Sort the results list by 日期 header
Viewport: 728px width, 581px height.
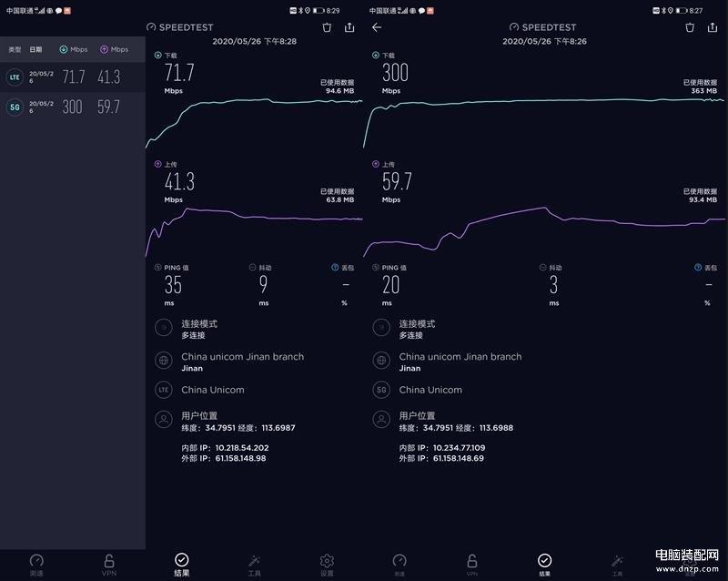point(35,49)
